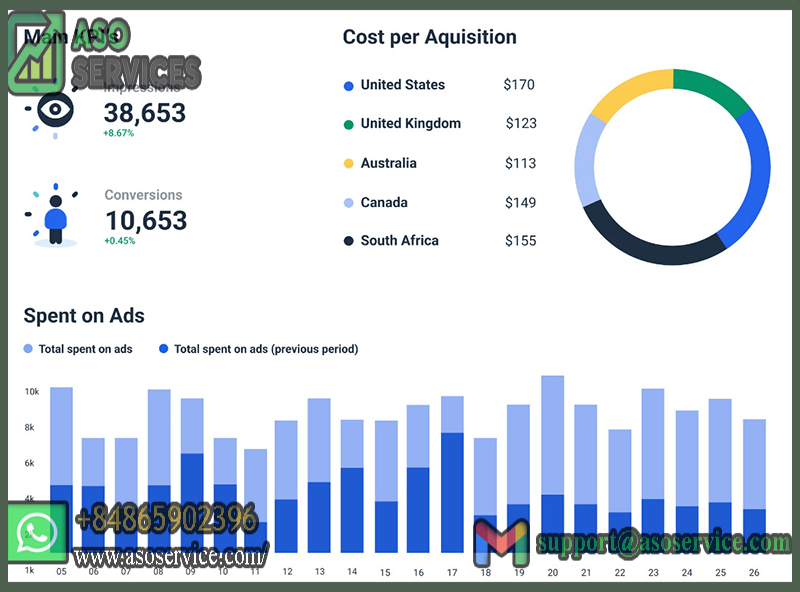Click the $170 United States cost
Viewport: 800px width, 592px height.
(x=519, y=85)
